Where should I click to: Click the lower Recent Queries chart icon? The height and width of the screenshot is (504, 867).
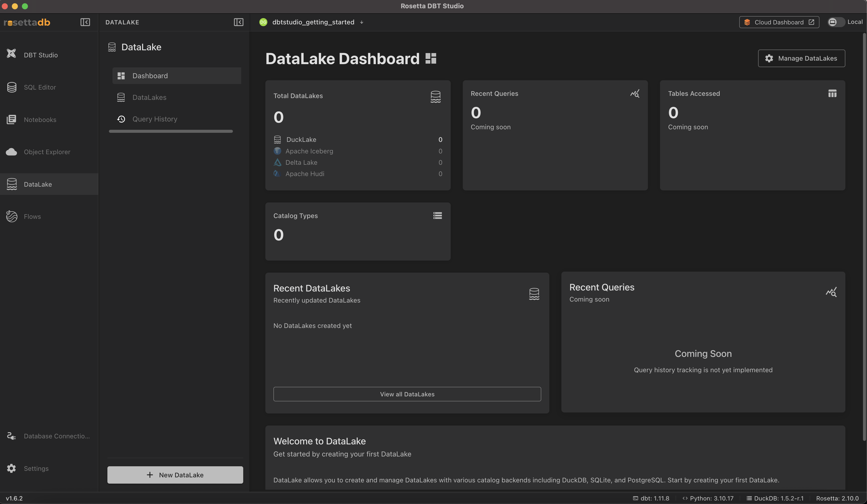(x=831, y=292)
